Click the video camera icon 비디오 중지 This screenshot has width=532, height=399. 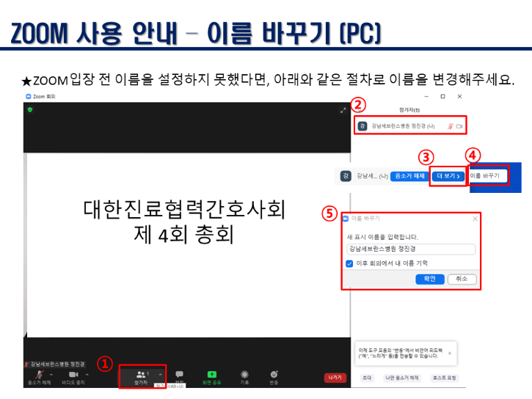[x=73, y=374]
